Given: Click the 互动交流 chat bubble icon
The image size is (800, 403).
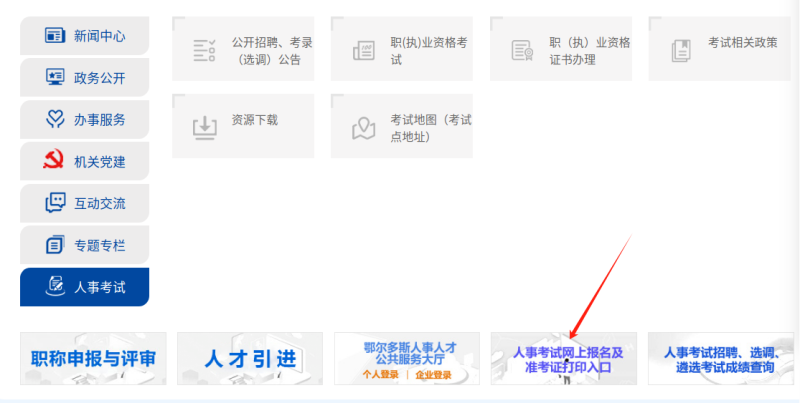Looking at the screenshot, I should point(55,203).
